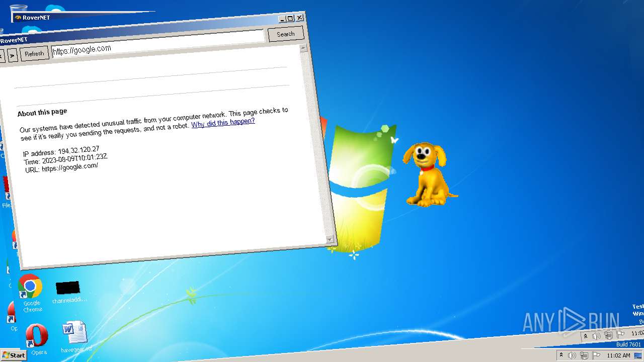Click the Action Center flag tray icon
Screen dimensions: 644x362
(x=597, y=355)
